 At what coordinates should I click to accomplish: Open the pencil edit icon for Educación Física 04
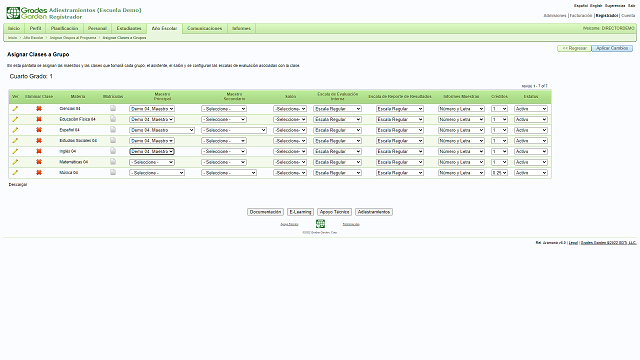(x=15, y=119)
